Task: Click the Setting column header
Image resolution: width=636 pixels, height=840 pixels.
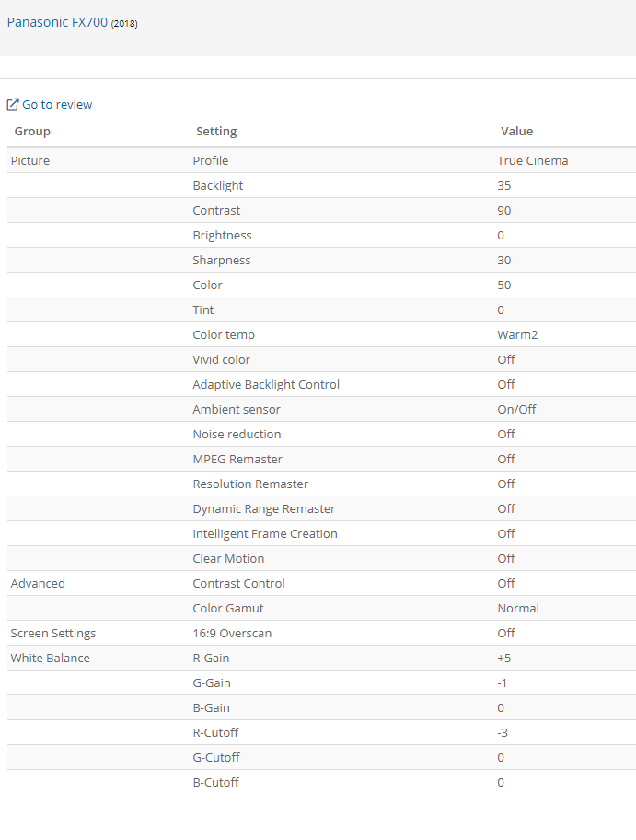Action: pos(216,132)
